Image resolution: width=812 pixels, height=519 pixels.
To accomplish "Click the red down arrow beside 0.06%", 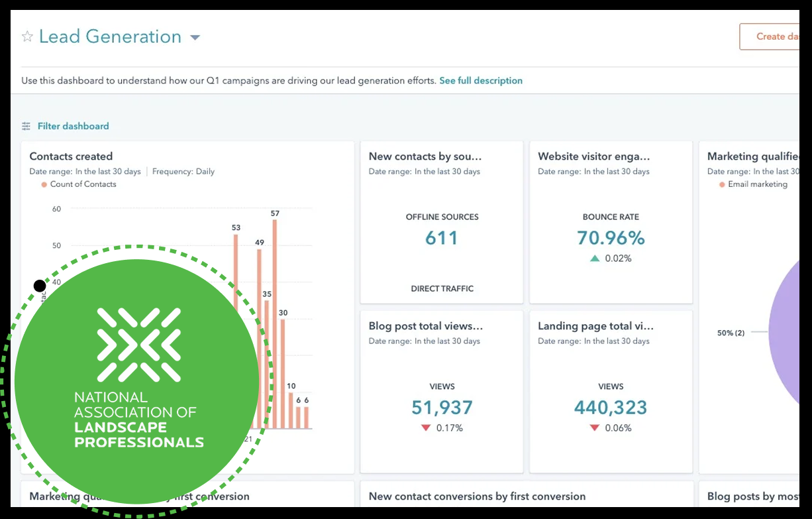I will 595,428.
